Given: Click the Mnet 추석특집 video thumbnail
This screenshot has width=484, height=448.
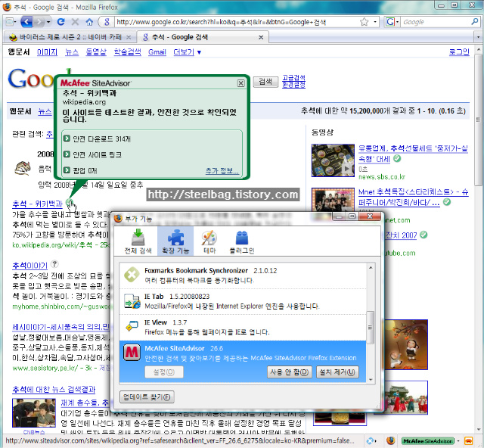Looking at the screenshot, I should pos(333,200).
